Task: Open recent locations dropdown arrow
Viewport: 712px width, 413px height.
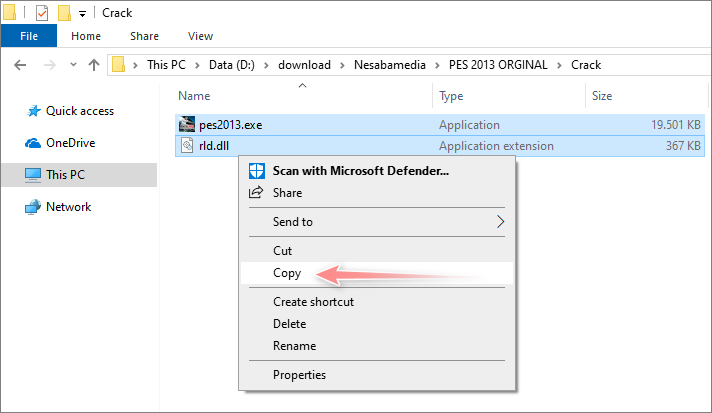Action: (71, 65)
